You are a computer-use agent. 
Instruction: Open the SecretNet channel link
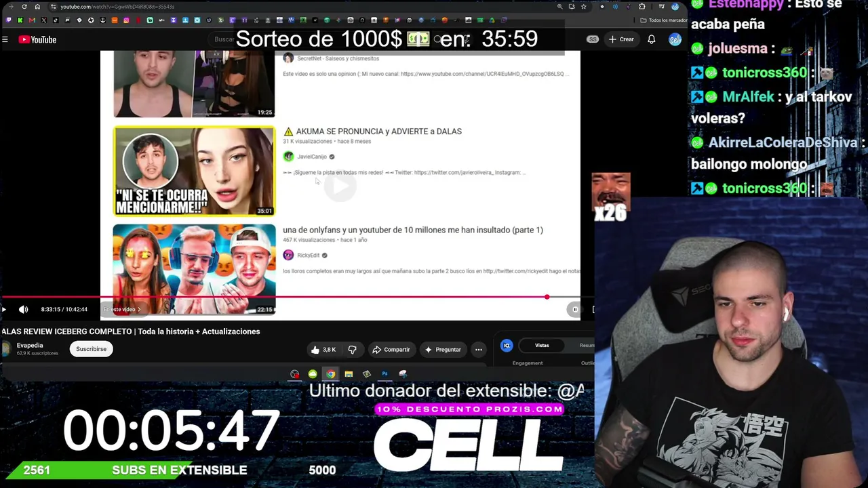click(x=338, y=59)
